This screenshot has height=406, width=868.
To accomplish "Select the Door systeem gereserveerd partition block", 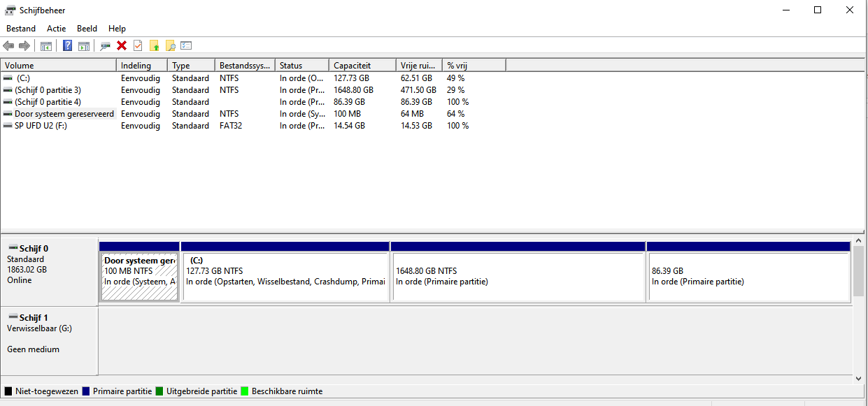I will tap(139, 276).
